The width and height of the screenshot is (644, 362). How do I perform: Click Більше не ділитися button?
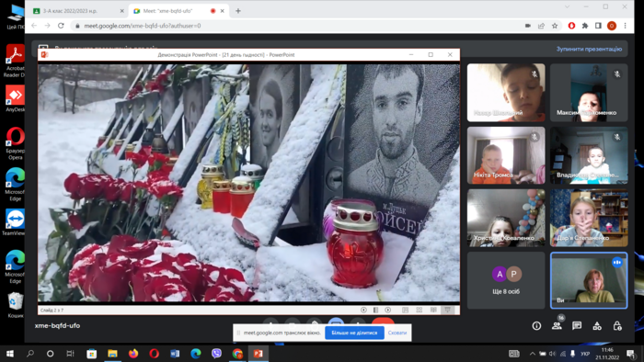(354, 333)
